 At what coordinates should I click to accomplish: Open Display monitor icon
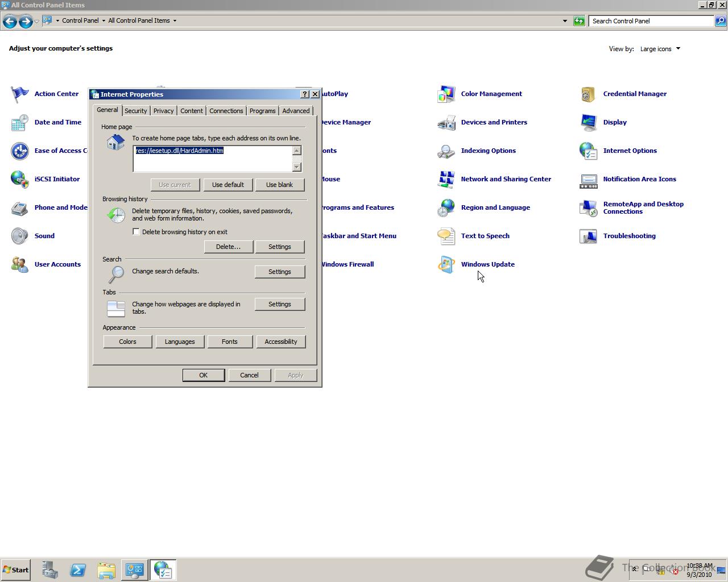click(589, 122)
